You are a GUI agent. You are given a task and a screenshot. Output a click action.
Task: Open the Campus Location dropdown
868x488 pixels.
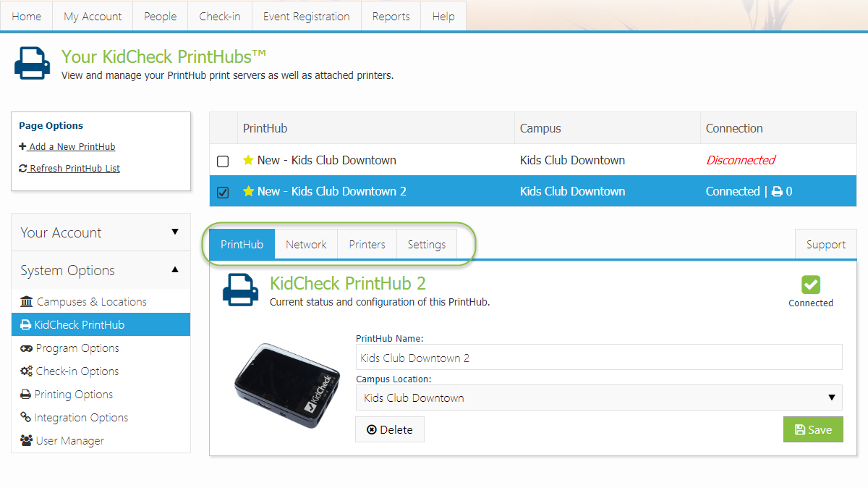(831, 397)
